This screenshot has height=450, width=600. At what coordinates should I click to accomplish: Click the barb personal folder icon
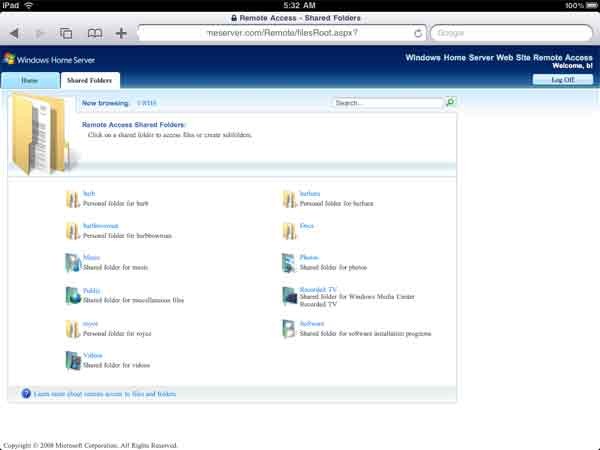[x=72, y=199]
